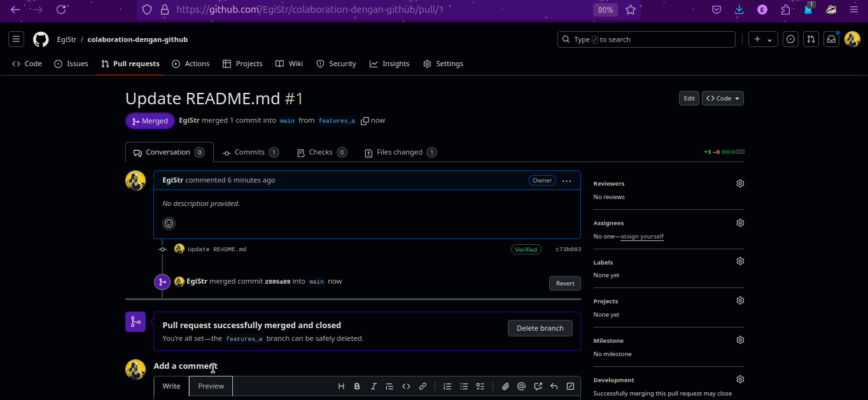Edit Projects with the gear icon
Screen dimensions: 868x400
740,300
